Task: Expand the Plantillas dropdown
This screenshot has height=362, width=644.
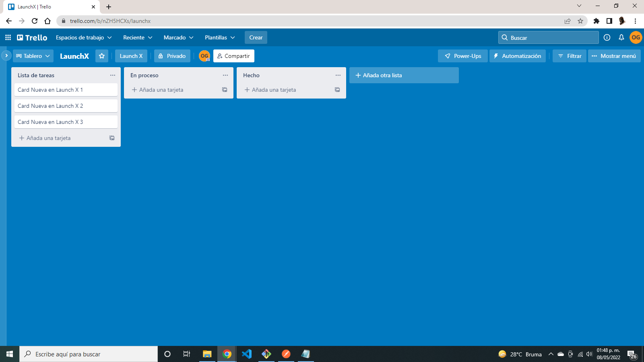Action: click(x=220, y=37)
